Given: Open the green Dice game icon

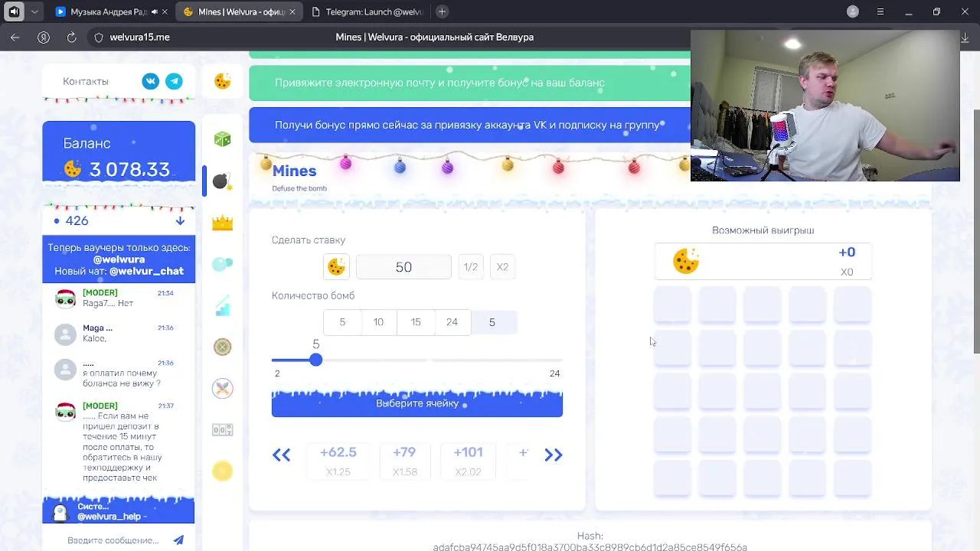Looking at the screenshot, I should (222, 139).
